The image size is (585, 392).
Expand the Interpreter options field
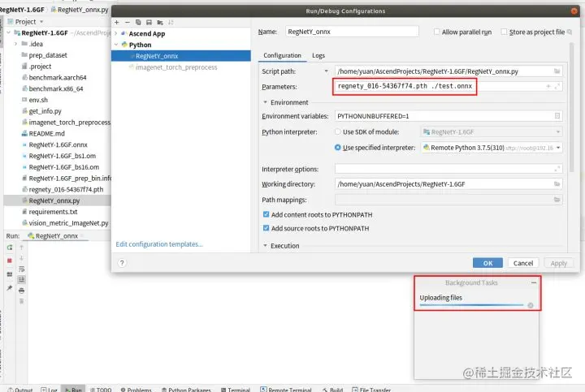point(557,169)
